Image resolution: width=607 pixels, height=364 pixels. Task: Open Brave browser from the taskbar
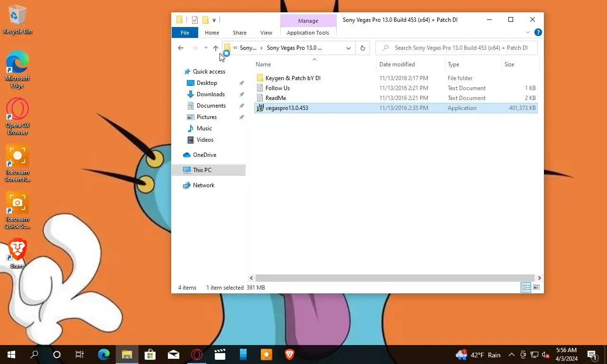coord(289,355)
